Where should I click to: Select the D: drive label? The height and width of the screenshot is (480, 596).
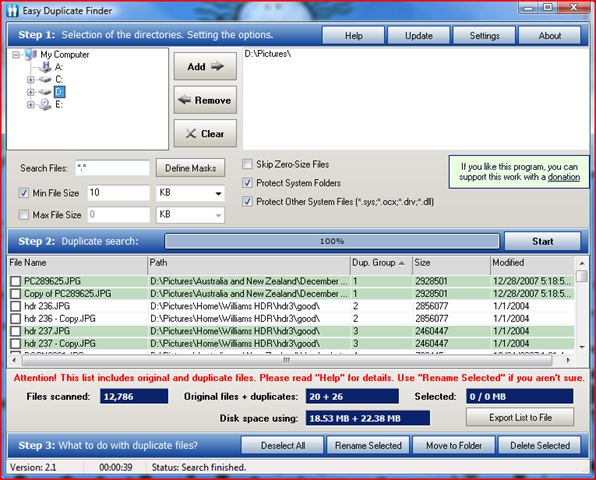(60, 92)
